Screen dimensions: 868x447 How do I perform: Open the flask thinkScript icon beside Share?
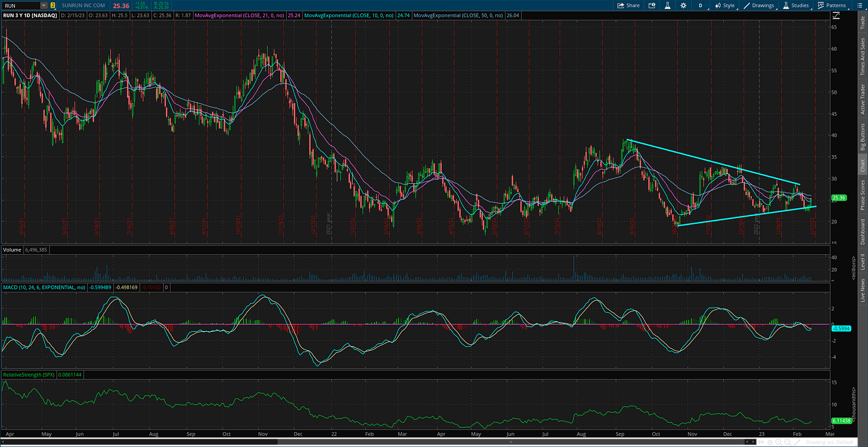click(668, 5)
